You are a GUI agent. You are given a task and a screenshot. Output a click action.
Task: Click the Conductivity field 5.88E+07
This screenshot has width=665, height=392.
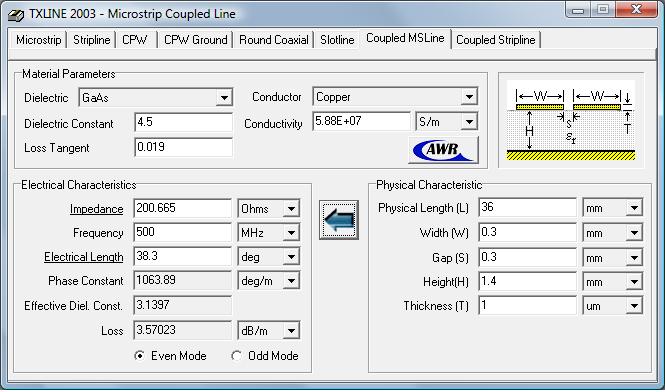pyautogui.click(x=362, y=122)
